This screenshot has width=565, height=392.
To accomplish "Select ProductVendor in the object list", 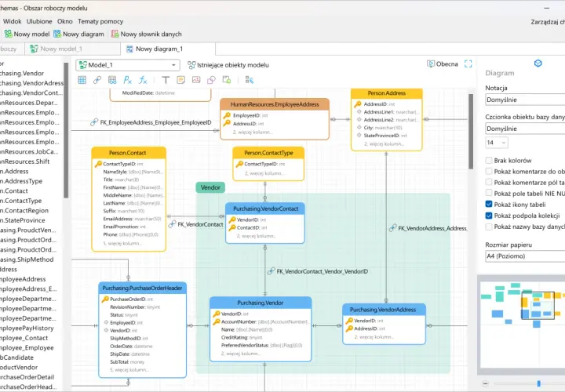I will coord(19,367).
